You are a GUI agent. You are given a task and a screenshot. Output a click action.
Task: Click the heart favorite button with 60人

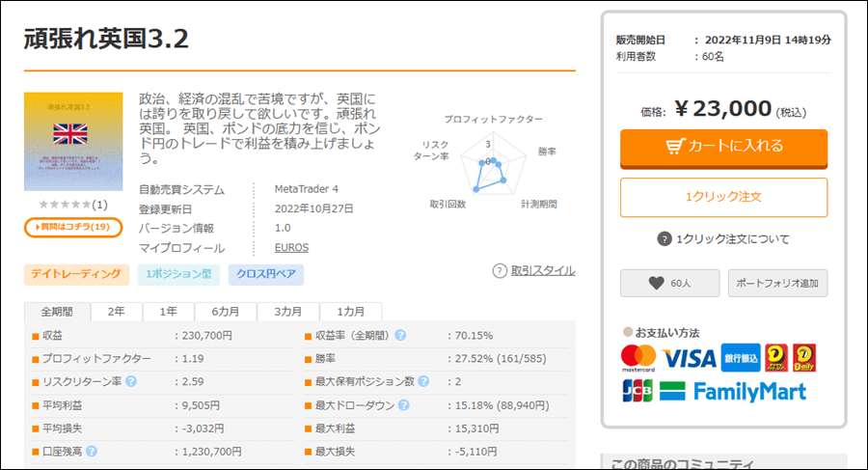click(670, 283)
